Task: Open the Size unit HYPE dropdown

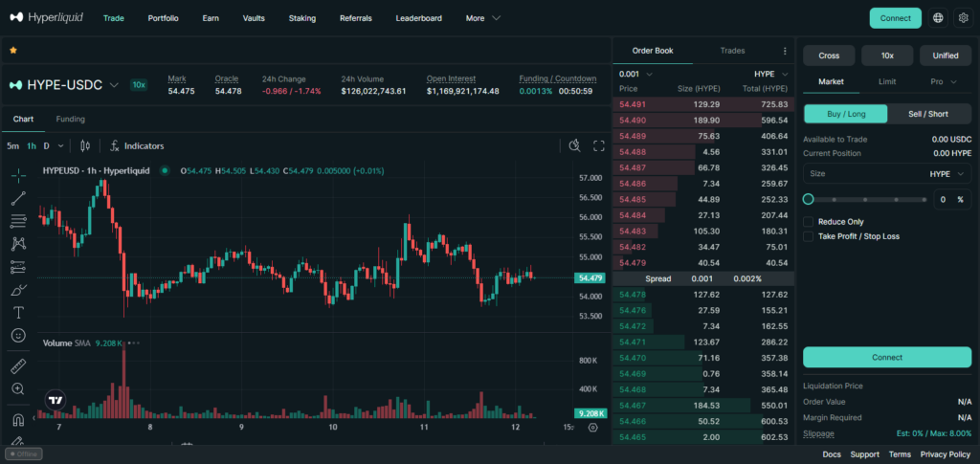Action: (x=947, y=173)
